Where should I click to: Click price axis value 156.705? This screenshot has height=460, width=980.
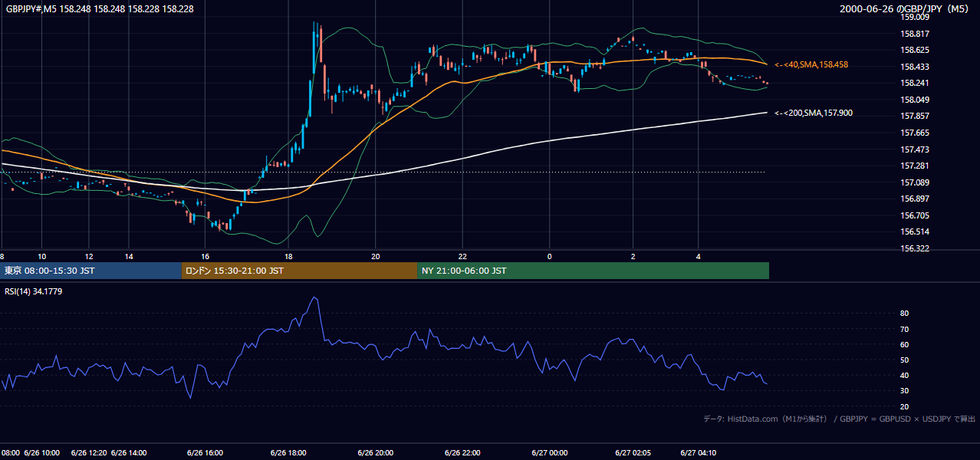pyautogui.click(x=915, y=216)
